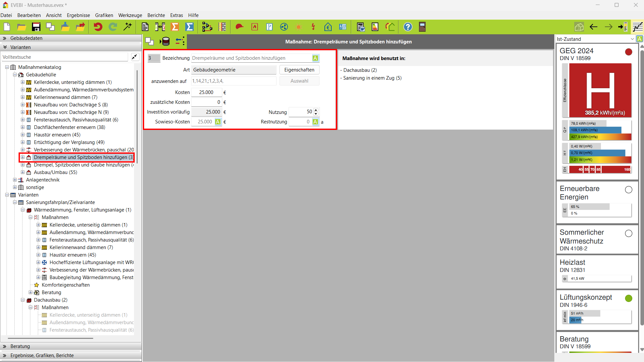Expand the Anlagentechnik tree node
Screen dimensions: 644x362
click(x=15, y=180)
